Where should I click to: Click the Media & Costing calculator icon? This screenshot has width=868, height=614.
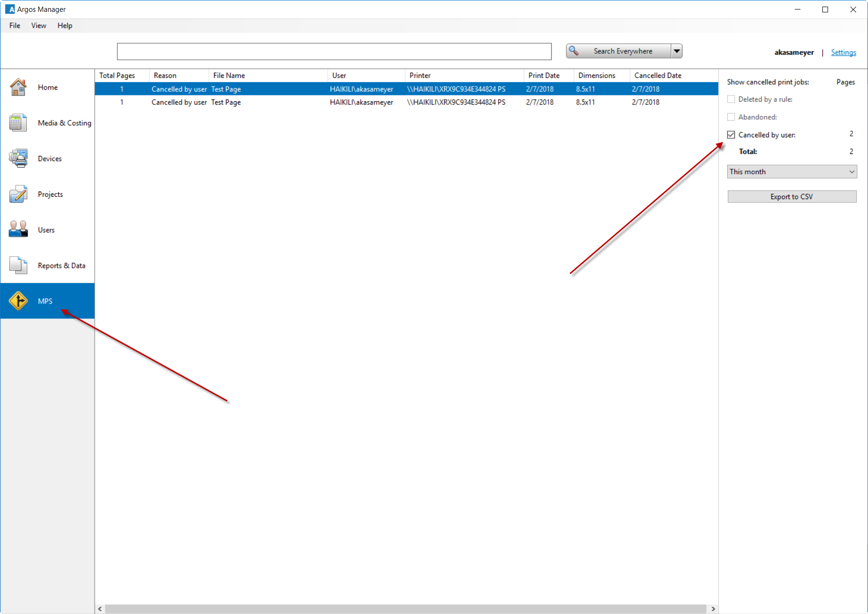tap(18, 123)
